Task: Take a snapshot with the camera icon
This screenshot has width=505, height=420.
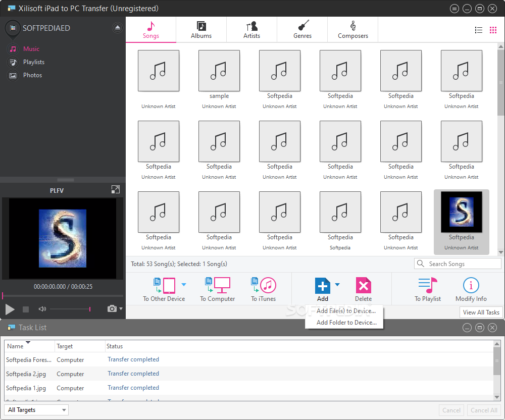Action: [x=112, y=308]
